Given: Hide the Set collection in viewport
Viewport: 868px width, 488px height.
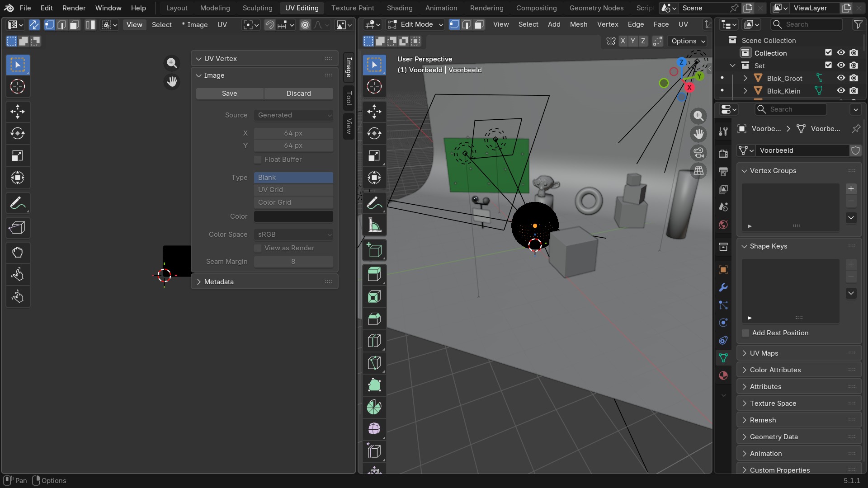Looking at the screenshot, I should (x=841, y=66).
